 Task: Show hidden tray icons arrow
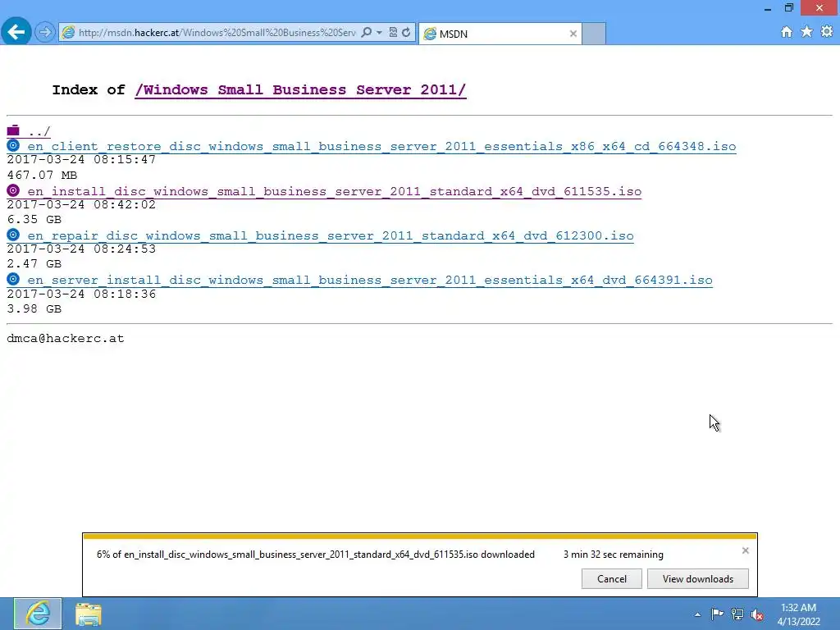tap(697, 614)
